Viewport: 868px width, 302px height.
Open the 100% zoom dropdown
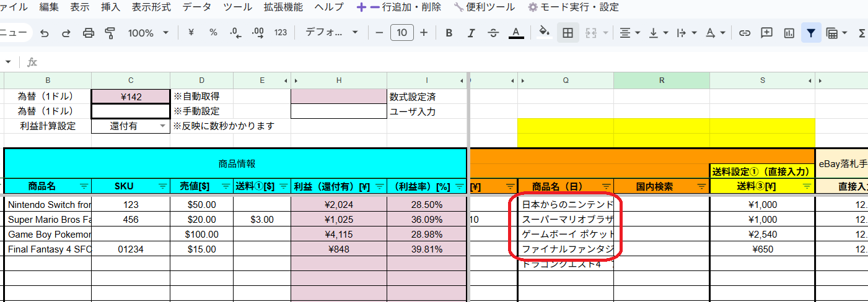pyautogui.click(x=148, y=33)
